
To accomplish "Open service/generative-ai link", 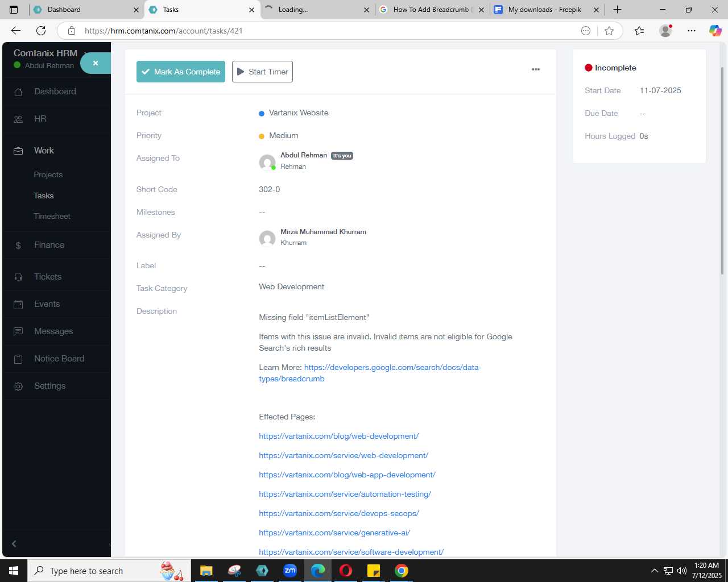I will (x=334, y=533).
